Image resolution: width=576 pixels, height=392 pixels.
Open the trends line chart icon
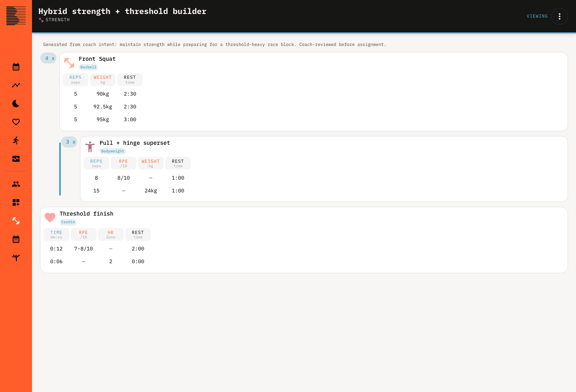tap(16, 85)
